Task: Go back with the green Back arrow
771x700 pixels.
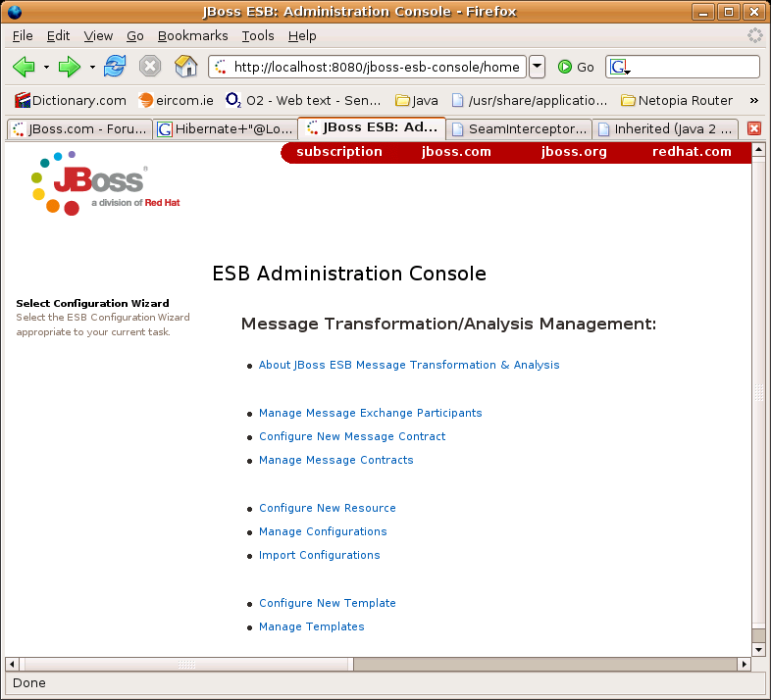Action: point(24,67)
